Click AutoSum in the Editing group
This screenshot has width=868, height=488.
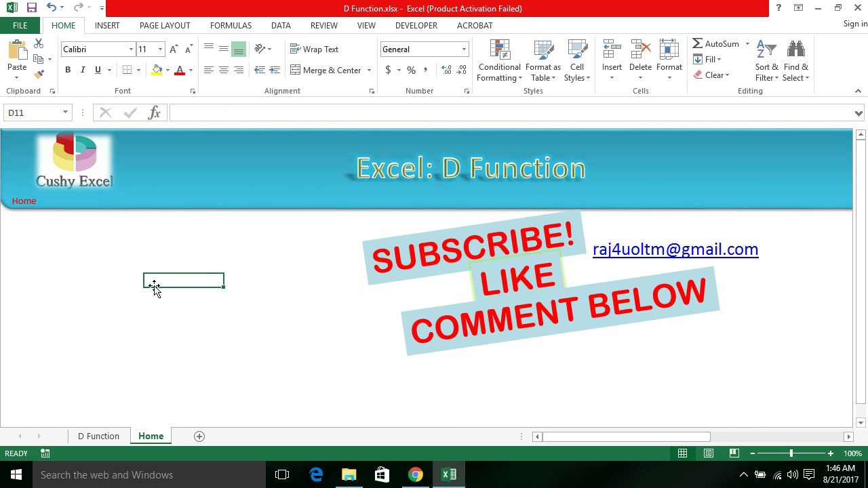point(716,43)
